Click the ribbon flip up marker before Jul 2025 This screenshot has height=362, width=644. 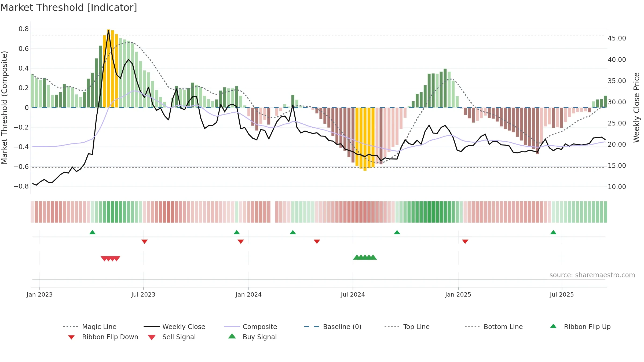point(553,232)
